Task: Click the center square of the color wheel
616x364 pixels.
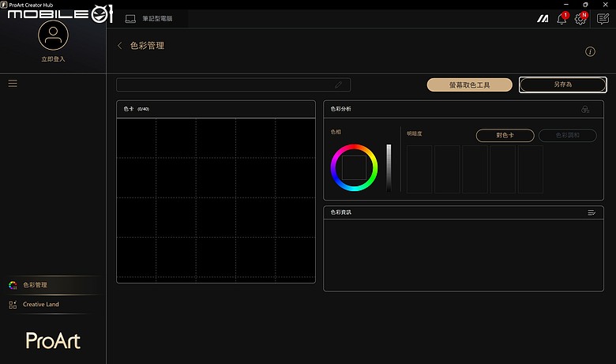Action: 354,167
